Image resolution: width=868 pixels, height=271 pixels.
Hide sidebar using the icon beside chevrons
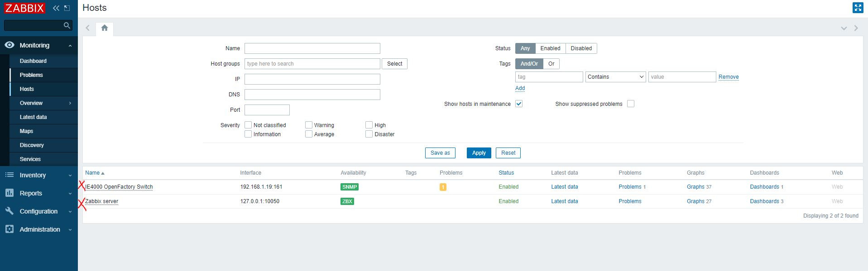[67, 8]
